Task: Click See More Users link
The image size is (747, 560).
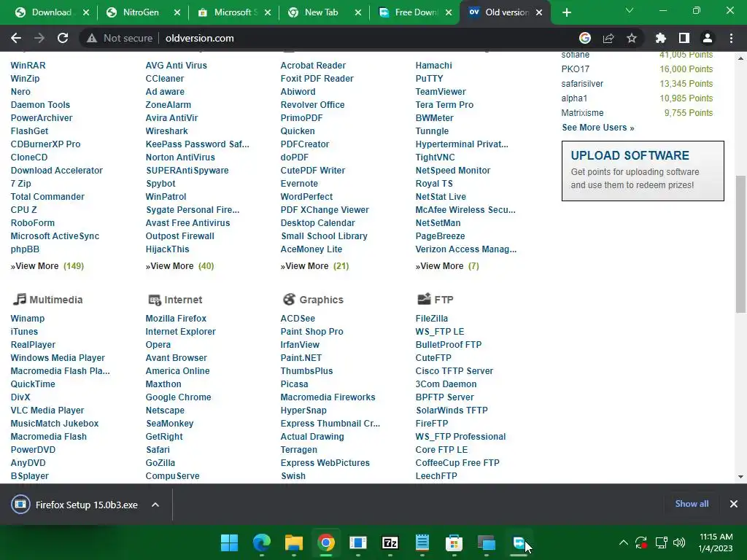Action: click(598, 127)
